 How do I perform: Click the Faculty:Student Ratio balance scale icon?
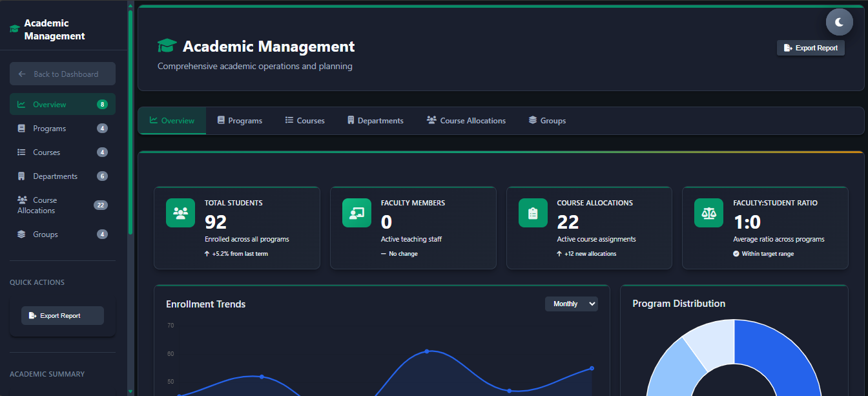[708, 213]
